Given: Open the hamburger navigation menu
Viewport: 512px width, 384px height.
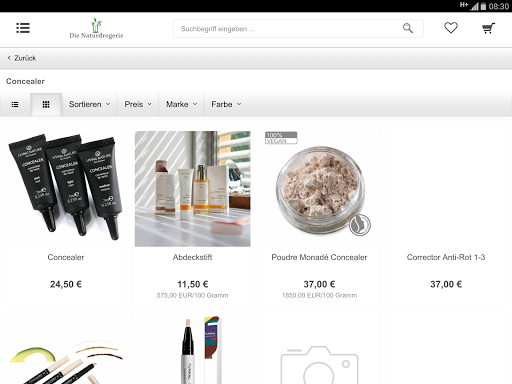Looking at the screenshot, I should 23,28.
